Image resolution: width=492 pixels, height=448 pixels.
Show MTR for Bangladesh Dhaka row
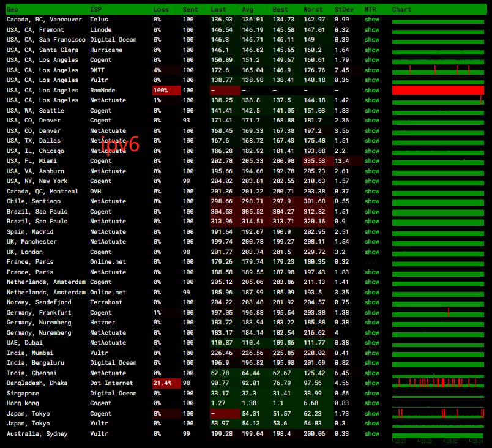372,383
